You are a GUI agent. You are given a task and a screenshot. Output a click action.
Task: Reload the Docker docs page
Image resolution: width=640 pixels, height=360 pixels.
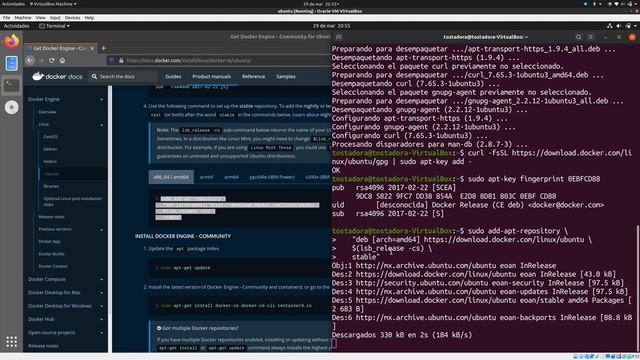point(51,60)
